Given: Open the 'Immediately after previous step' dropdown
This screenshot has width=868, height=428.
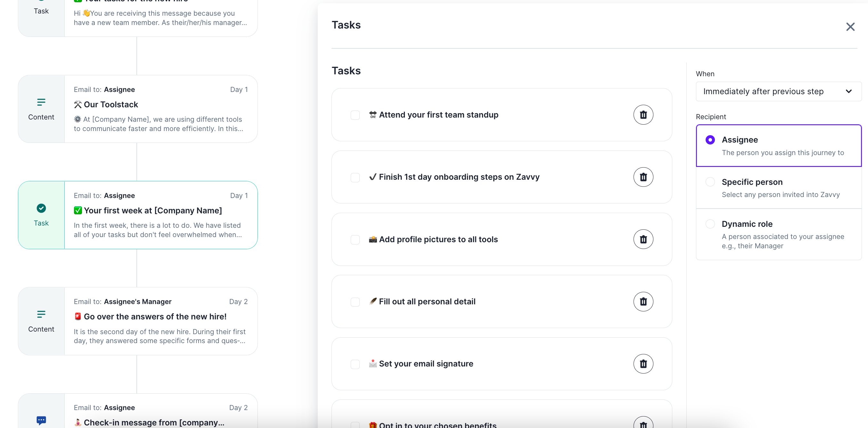Looking at the screenshot, I should tap(778, 91).
